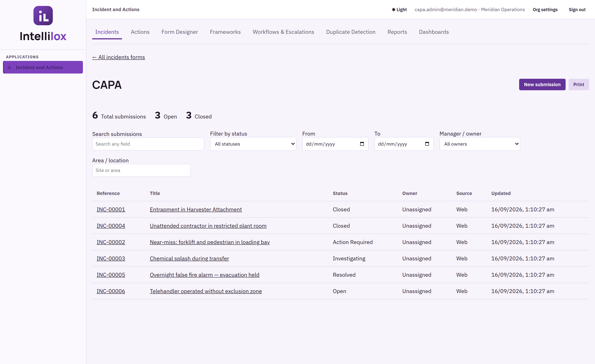This screenshot has width=595, height=364.
Task: Click the 3 Closed counter
Action: click(199, 116)
